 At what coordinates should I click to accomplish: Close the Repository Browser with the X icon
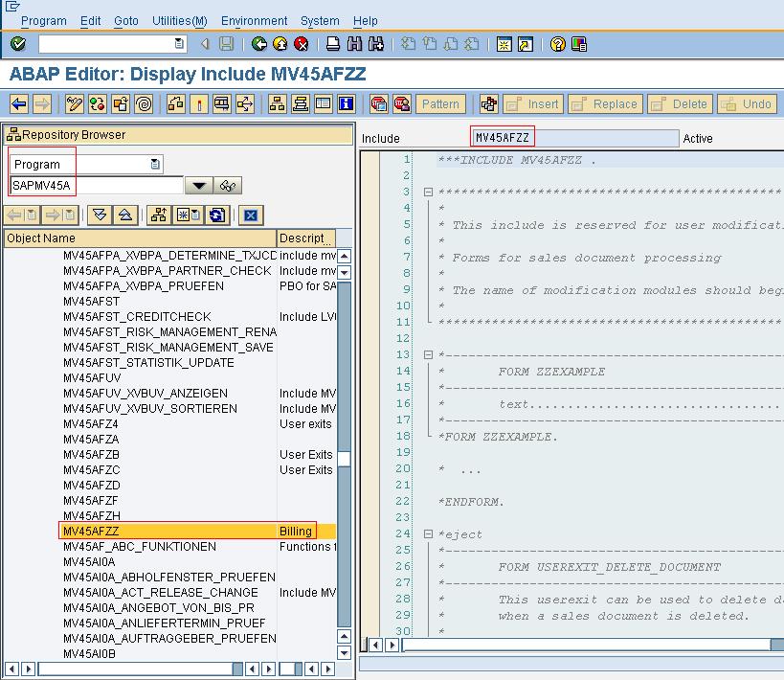click(x=250, y=215)
